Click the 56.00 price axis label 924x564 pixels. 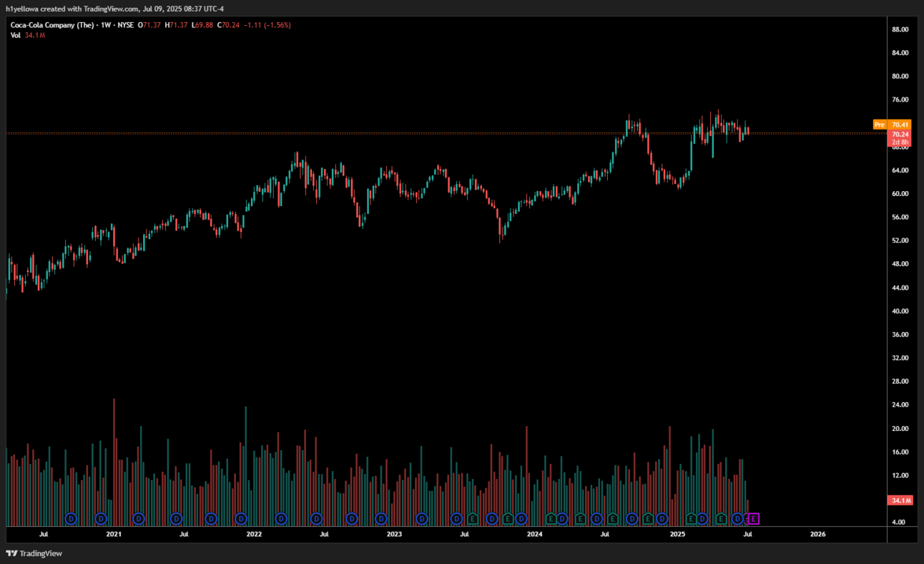(900, 218)
